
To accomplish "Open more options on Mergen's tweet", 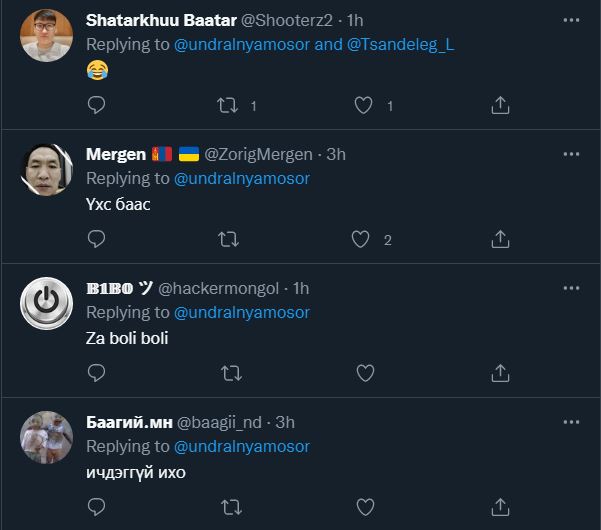I will pos(571,154).
